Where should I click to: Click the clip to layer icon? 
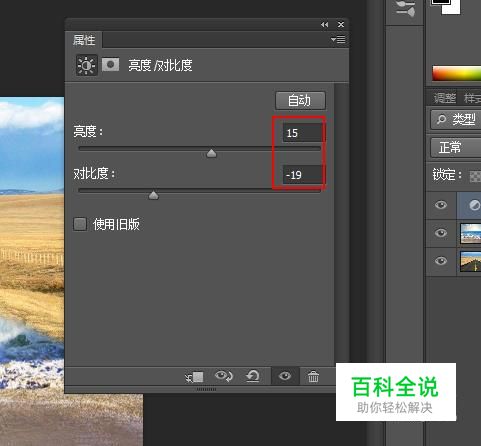pyautogui.click(x=194, y=377)
